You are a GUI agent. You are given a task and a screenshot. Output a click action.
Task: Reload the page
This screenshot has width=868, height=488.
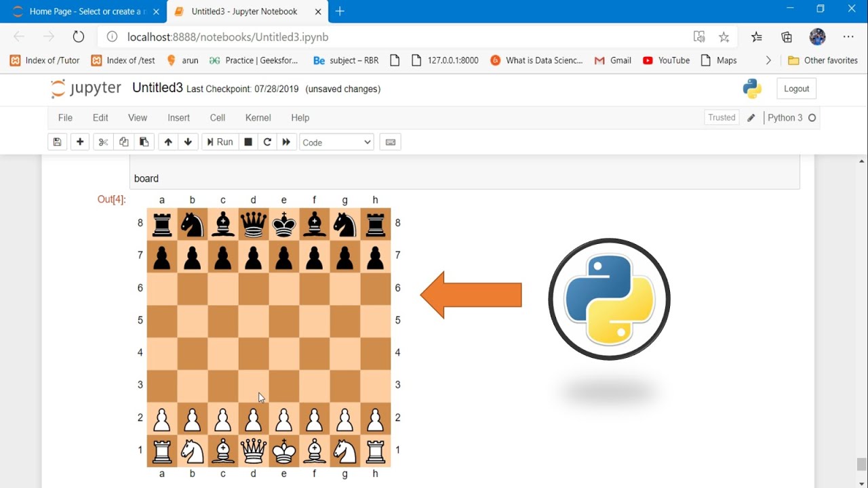pyautogui.click(x=78, y=37)
